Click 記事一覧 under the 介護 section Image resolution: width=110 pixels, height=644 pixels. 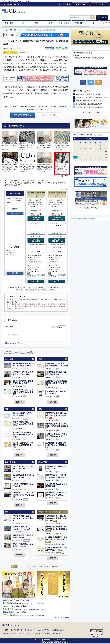click(x=53, y=402)
